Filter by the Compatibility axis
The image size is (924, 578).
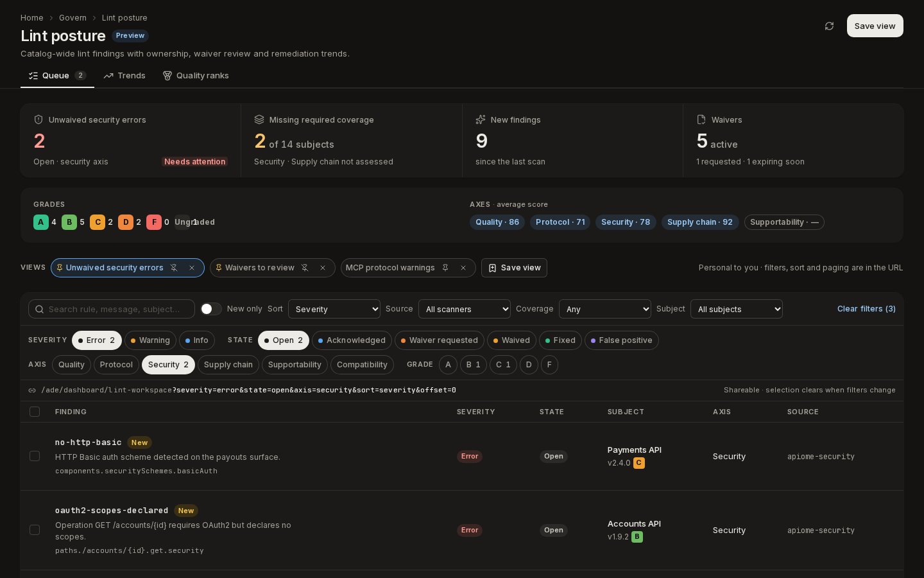click(362, 365)
